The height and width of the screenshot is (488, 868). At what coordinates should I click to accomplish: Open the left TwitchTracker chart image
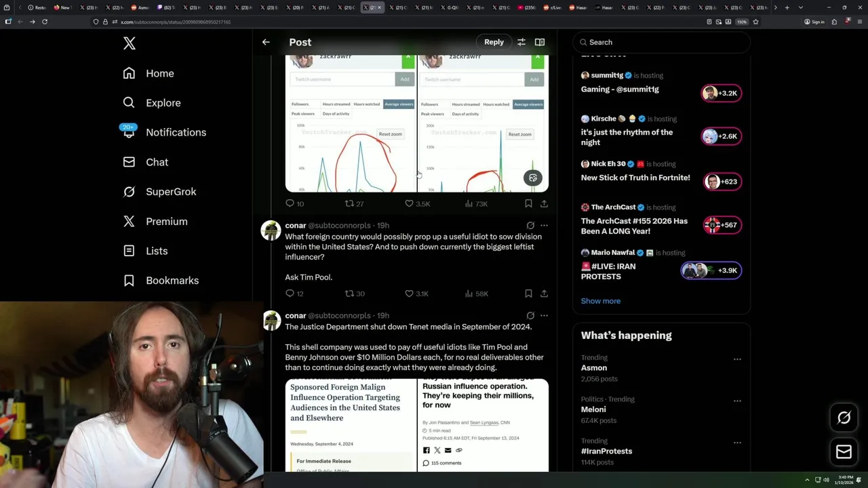click(x=351, y=123)
